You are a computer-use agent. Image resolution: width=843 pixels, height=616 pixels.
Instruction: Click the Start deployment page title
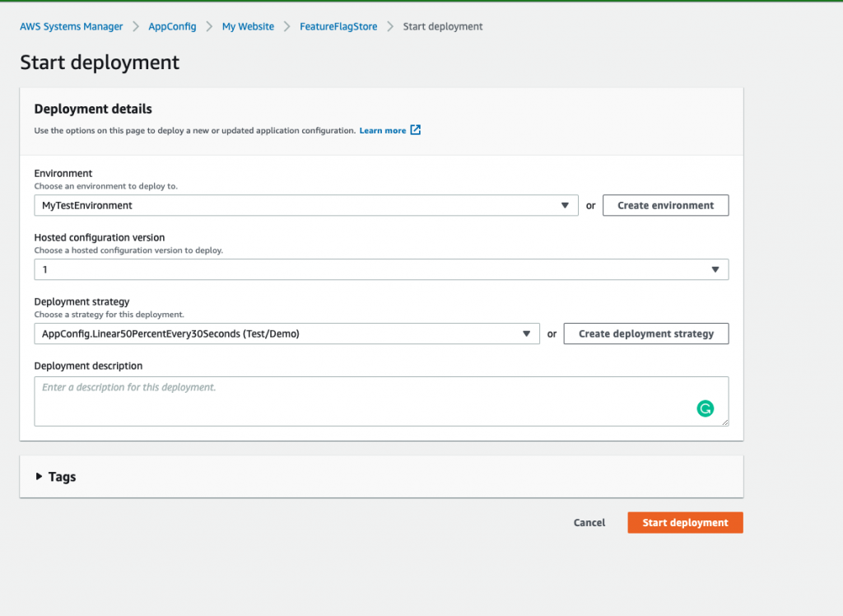[100, 63]
